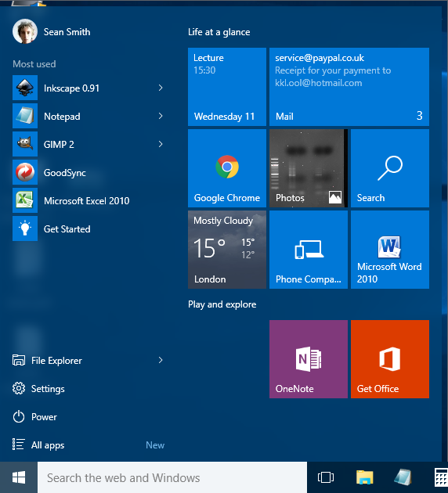Click the All apps list icon
The width and height of the screenshot is (448, 493).
18,444
